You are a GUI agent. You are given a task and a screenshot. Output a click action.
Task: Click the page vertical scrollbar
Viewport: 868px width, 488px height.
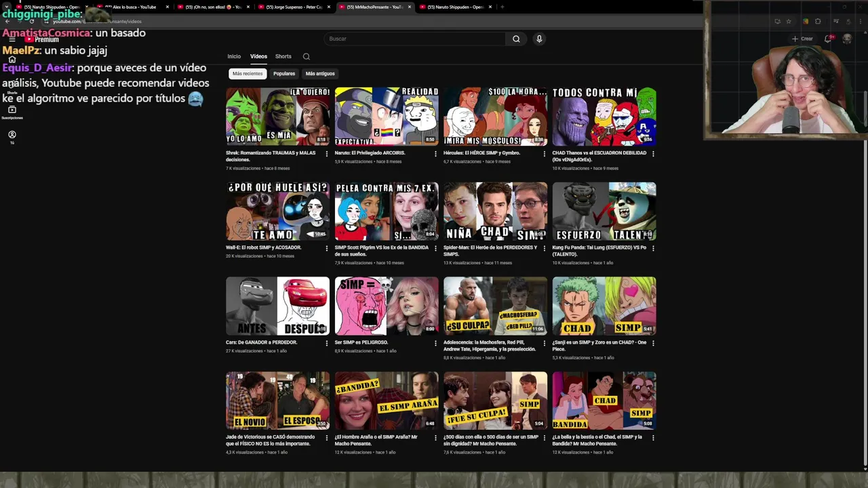(x=865, y=251)
